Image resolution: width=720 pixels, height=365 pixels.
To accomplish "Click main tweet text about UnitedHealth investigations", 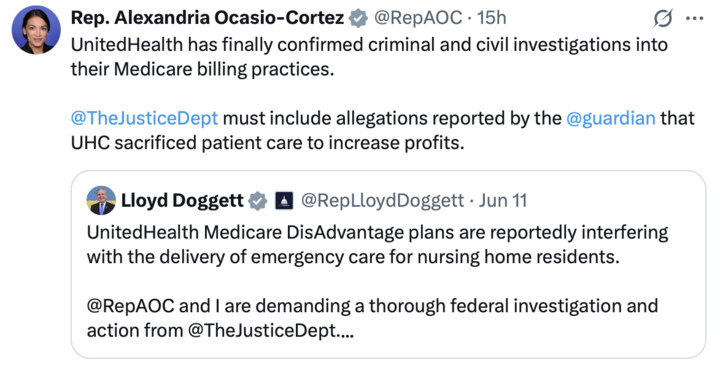I will [369, 57].
